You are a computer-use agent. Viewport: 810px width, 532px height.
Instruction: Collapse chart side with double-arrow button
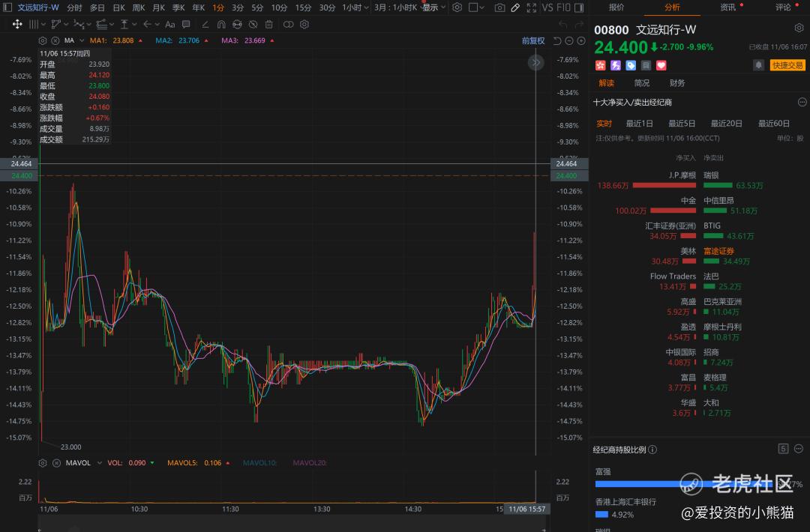tap(535, 63)
